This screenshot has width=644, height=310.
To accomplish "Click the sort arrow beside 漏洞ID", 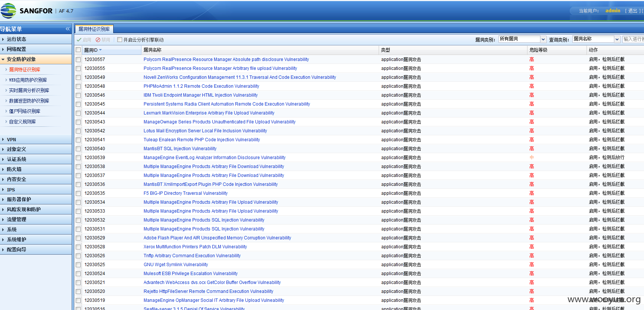I will (100, 50).
